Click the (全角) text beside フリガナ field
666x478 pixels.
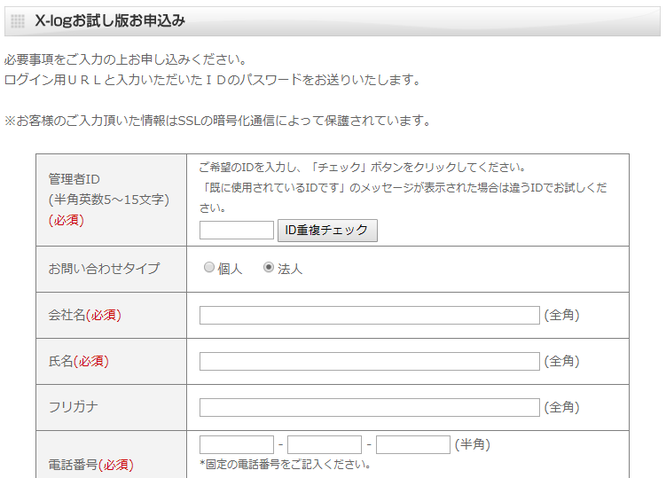point(562,407)
